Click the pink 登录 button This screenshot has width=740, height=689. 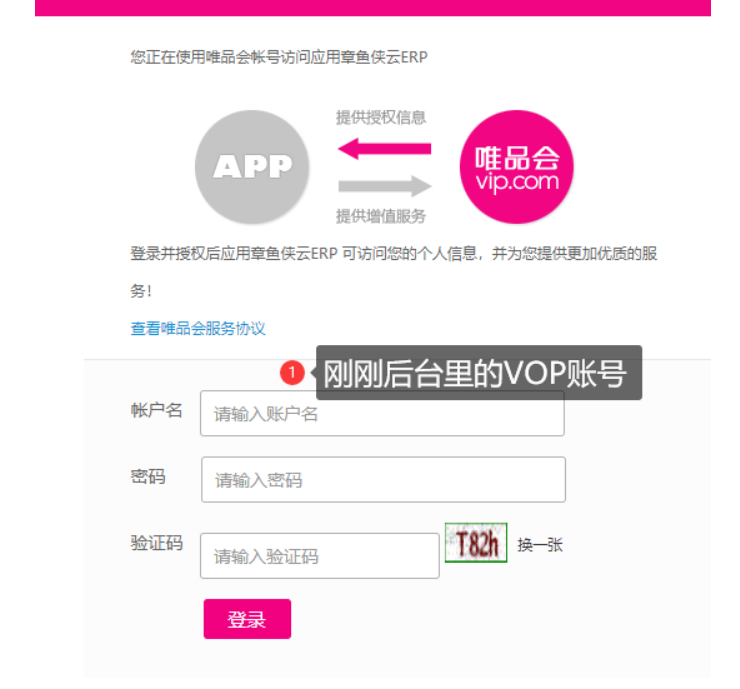(247, 619)
